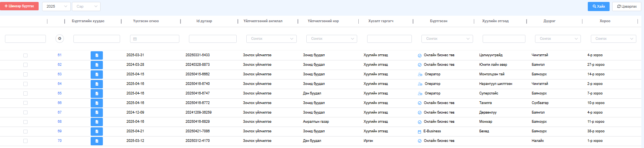644x148 pixels.
Task: Tick the checkbox for row 61
Action: click(25, 55)
